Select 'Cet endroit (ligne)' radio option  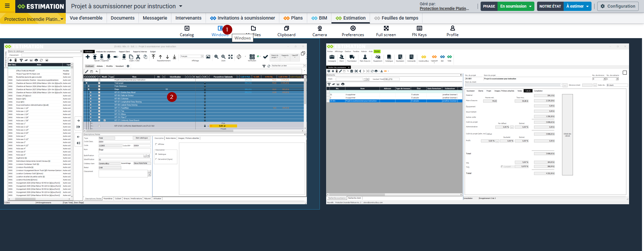pyautogui.click(x=156, y=159)
